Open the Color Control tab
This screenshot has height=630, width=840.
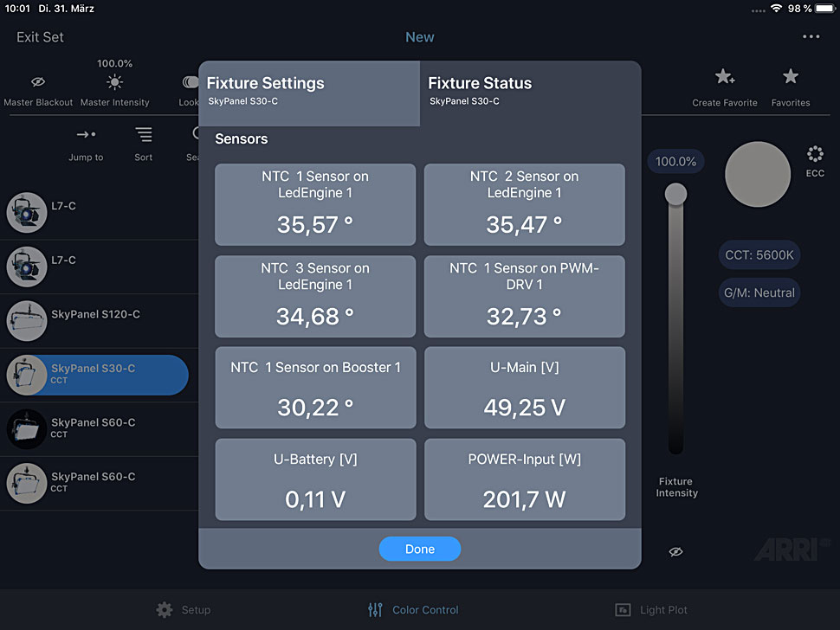coord(413,609)
